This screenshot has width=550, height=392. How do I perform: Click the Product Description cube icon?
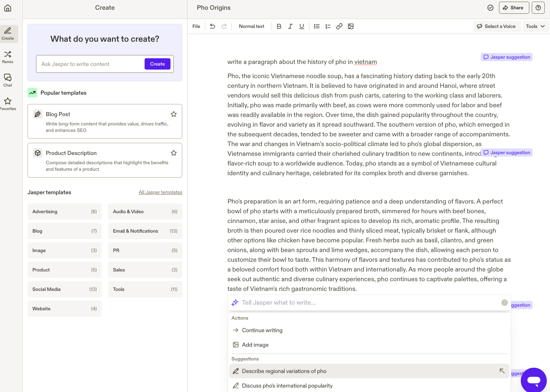tap(38, 153)
